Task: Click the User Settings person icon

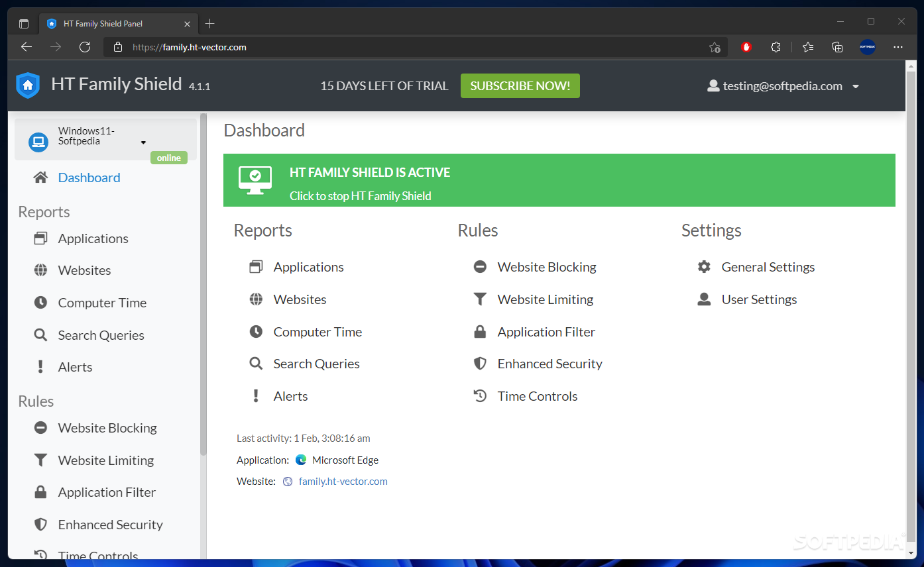Action: coord(704,299)
